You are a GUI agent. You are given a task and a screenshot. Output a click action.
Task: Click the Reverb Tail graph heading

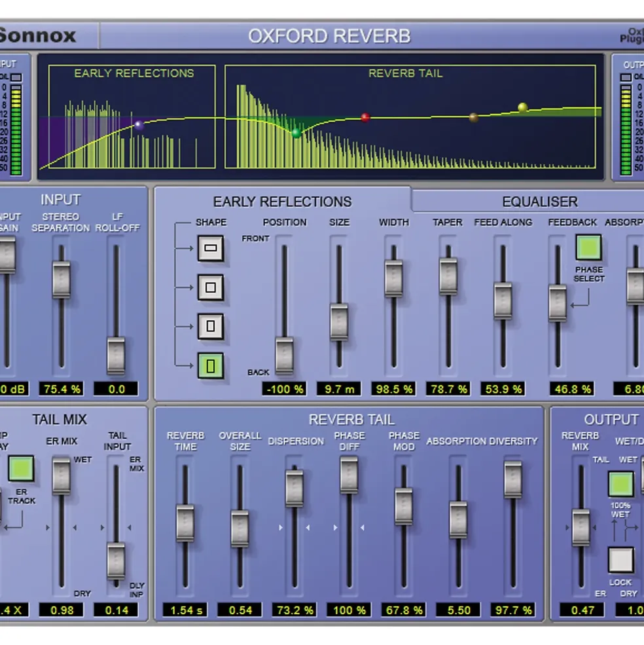[406, 73]
